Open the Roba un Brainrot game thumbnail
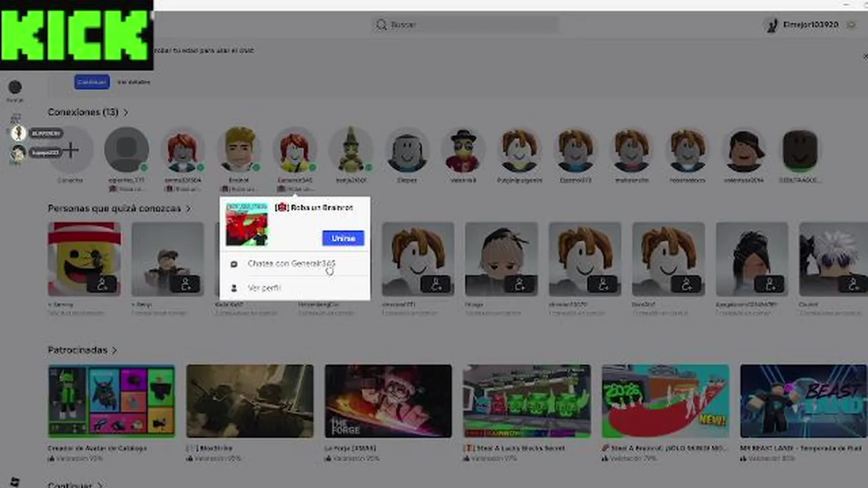The image size is (868, 488). pyautogui.click(x=247, y=223)
